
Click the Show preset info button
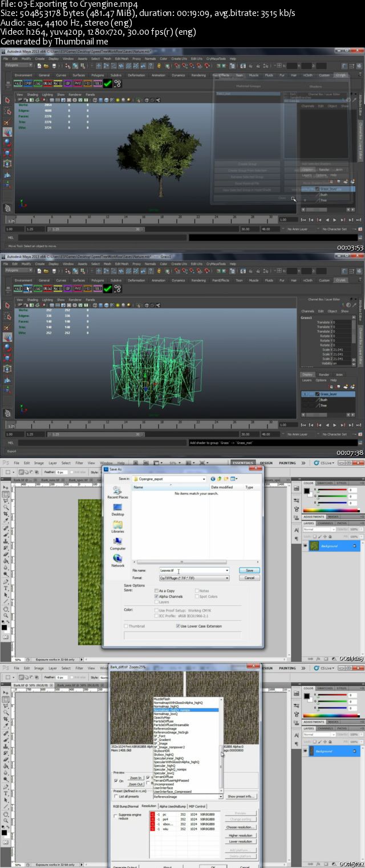click(x=241, y=796)
